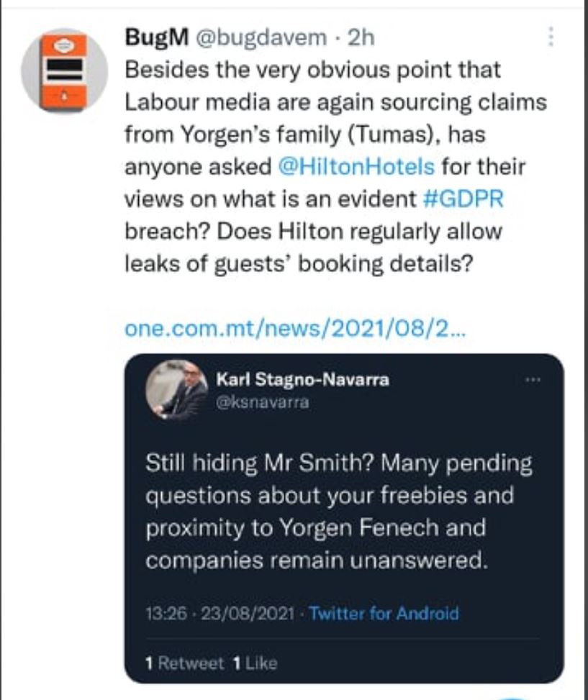Click the 'leaks of guests' booking details?' line
Screen dimensions: 588x700
pos(299,264)
